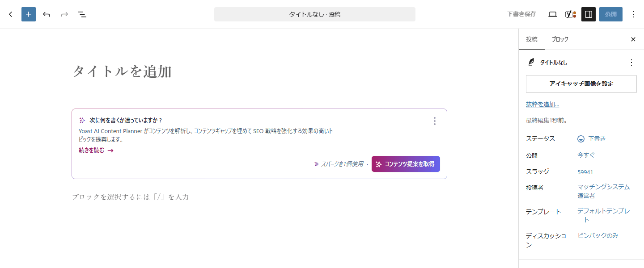The height and width of the screenshot is (268, 644).
Task: Change author マッチングシステム運営者
Action: click(x=604, y=191)
